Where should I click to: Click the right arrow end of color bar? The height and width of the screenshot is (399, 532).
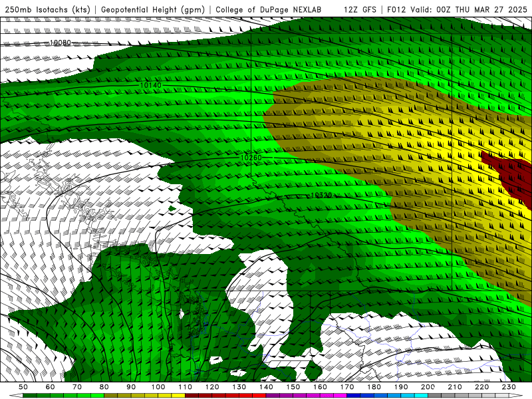[x=516, y=395]
